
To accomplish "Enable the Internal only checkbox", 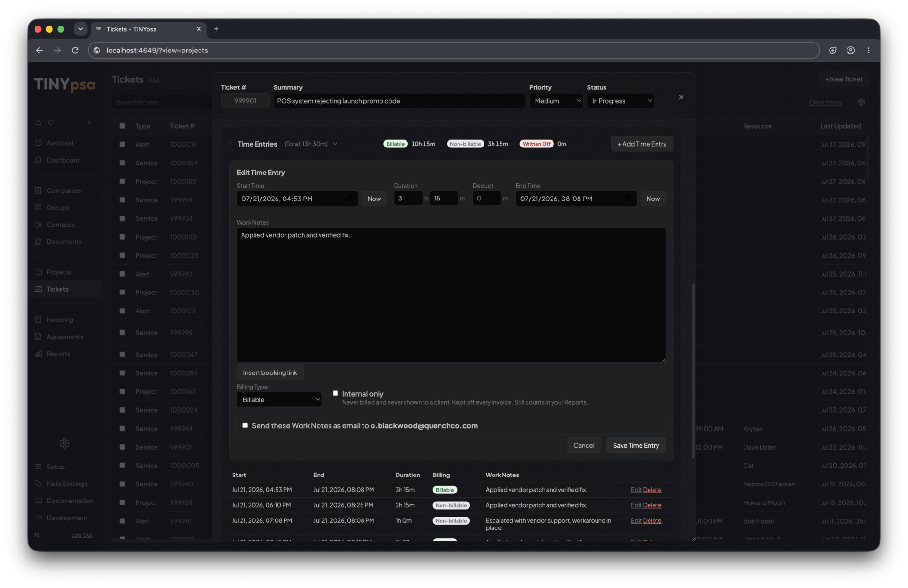I will tap(336, 393).
